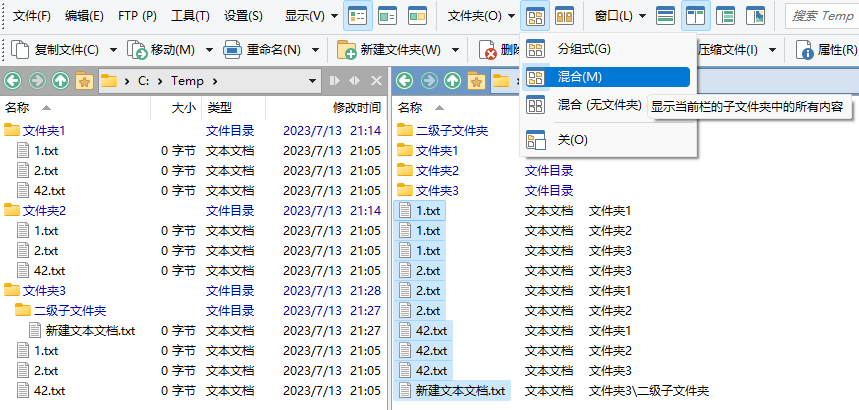Toggle the dual vertical pane layout button
The height and width of the screenshot is (410, 859).
(697, 16)
